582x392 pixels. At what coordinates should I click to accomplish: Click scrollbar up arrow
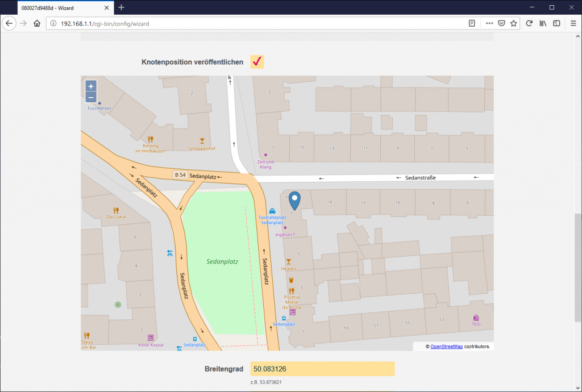coord(578,36)
